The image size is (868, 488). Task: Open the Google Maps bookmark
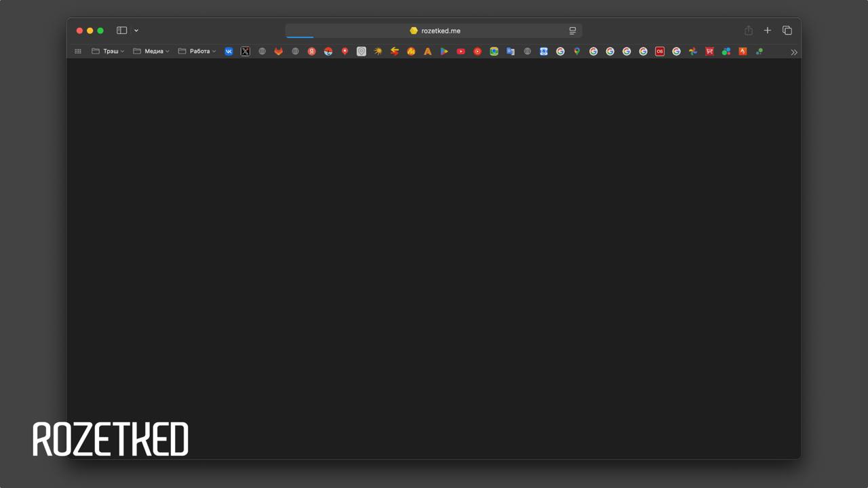577,52
